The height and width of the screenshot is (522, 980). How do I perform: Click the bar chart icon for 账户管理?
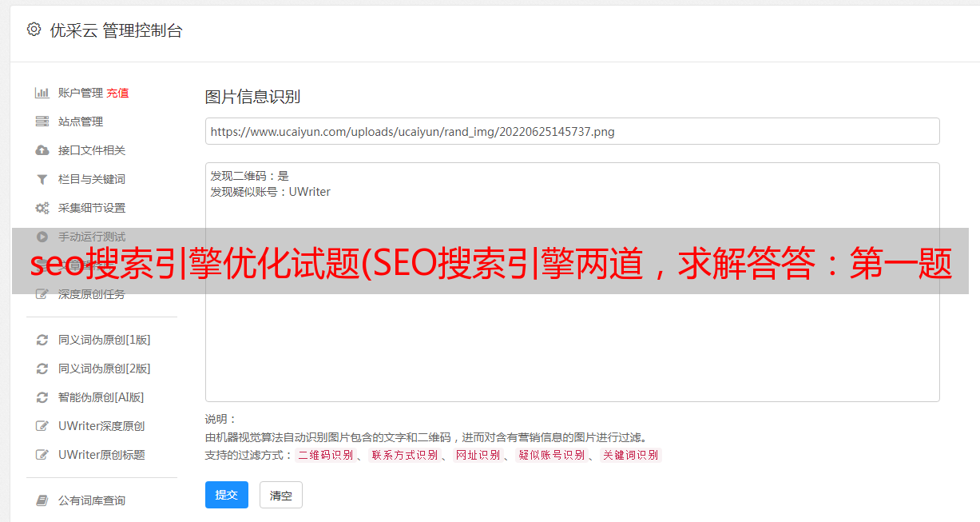coord(42,93)
